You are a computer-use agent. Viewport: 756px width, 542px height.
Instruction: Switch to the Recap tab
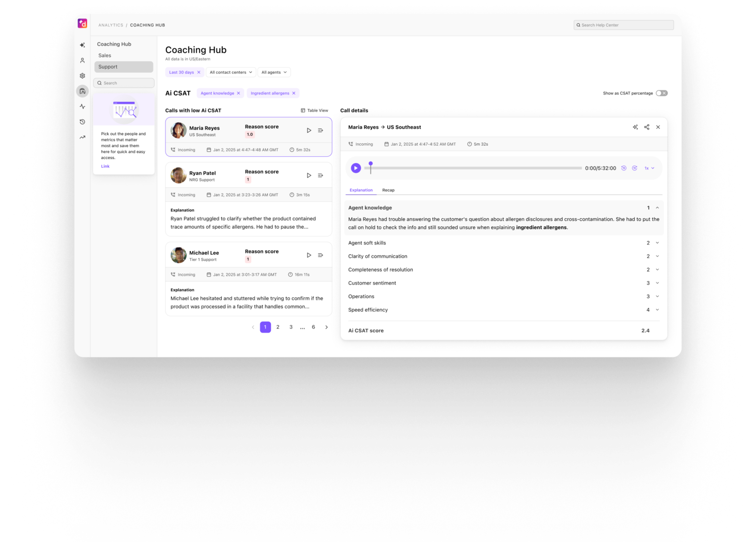(x=388, y=190)
